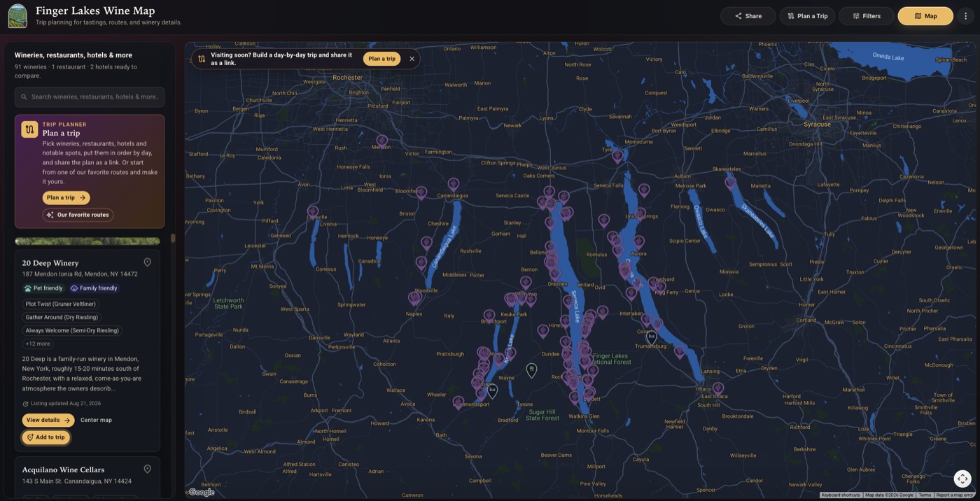Click the Gather Around (Dry Riesling) chip
Screen dimensions: 980x501
[x=62, y=318]
